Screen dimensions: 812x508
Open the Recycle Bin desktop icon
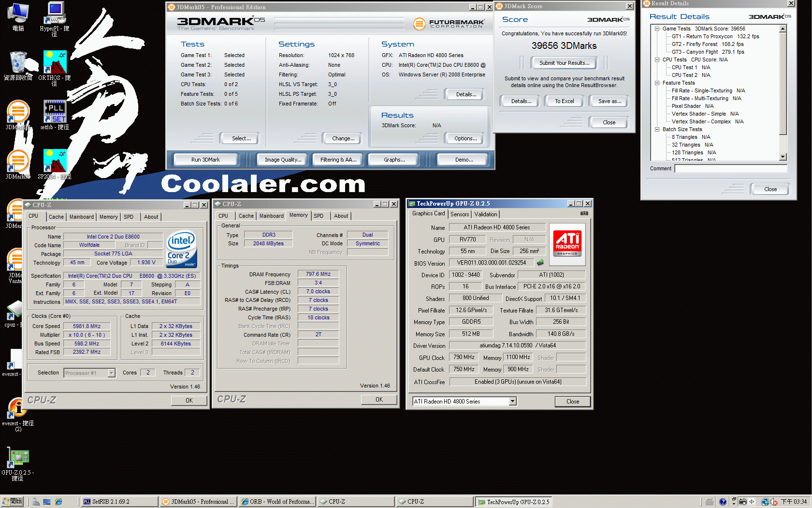pos(18,66)
